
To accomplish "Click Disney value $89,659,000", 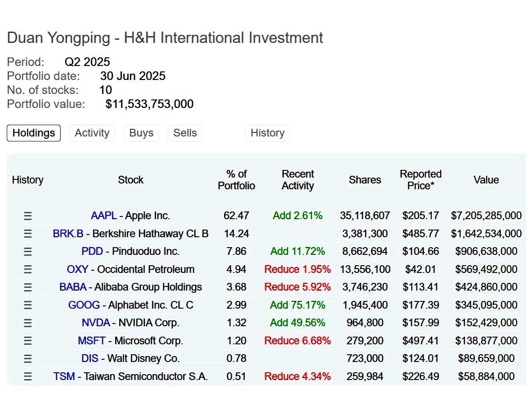I will click(x=486, y=358).
